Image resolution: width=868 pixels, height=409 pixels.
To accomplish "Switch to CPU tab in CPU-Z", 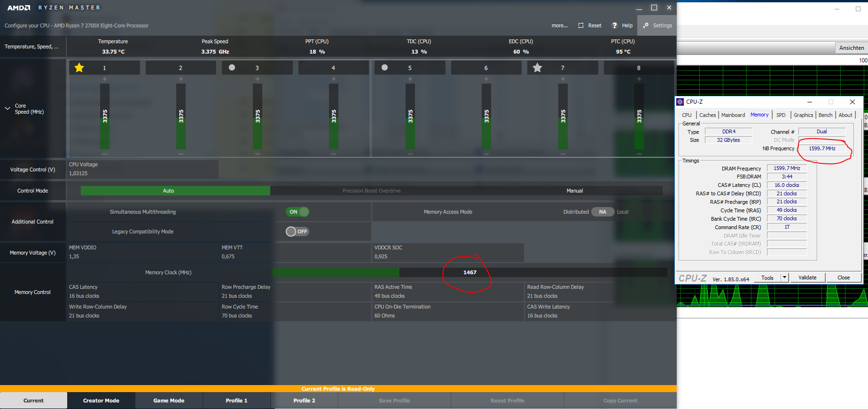I will (687, 115).
